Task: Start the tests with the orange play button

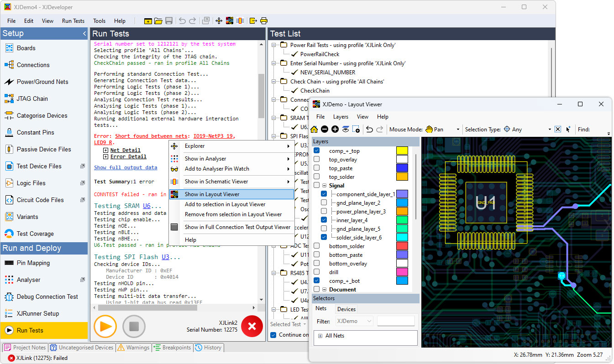Action: click(105, 326)
